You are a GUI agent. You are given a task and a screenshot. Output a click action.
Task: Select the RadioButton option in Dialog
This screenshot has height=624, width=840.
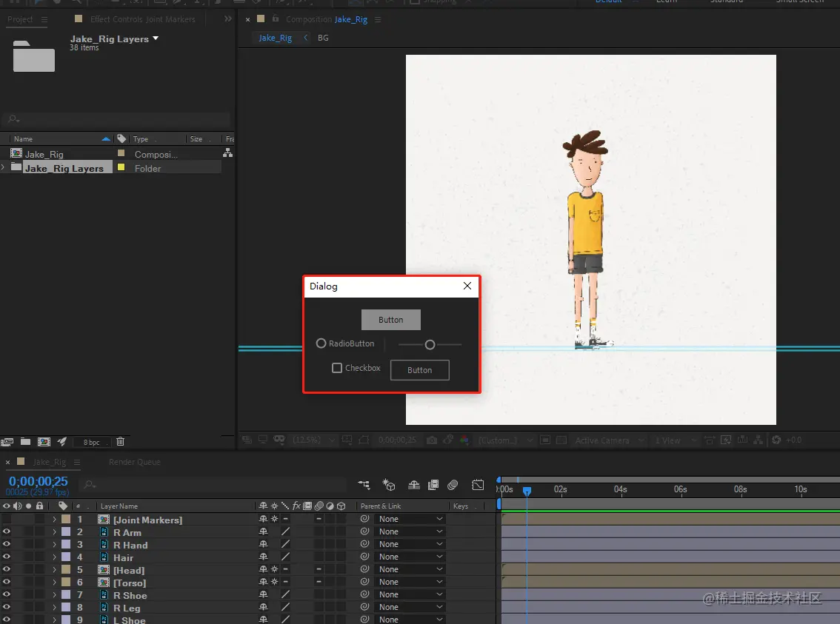coord(321,343)
